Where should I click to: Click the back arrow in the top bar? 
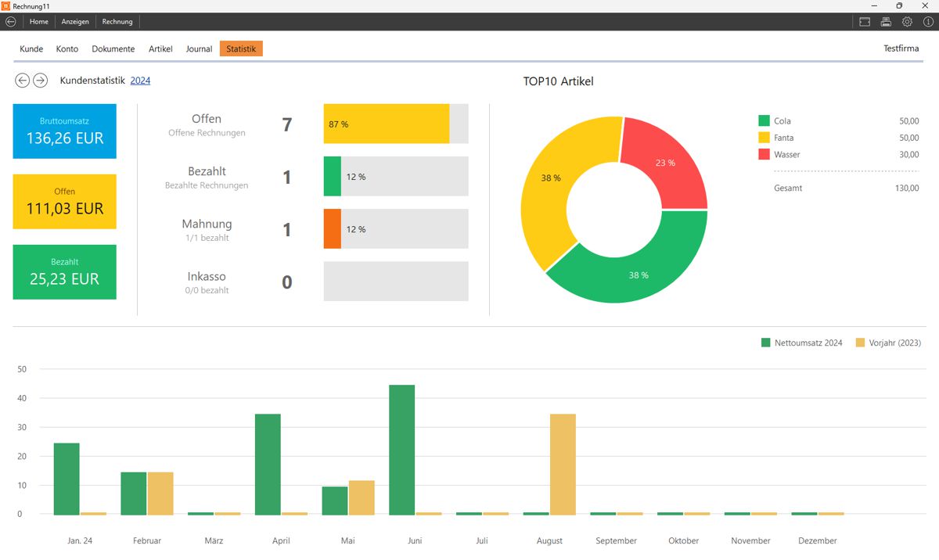pos(10,22)
